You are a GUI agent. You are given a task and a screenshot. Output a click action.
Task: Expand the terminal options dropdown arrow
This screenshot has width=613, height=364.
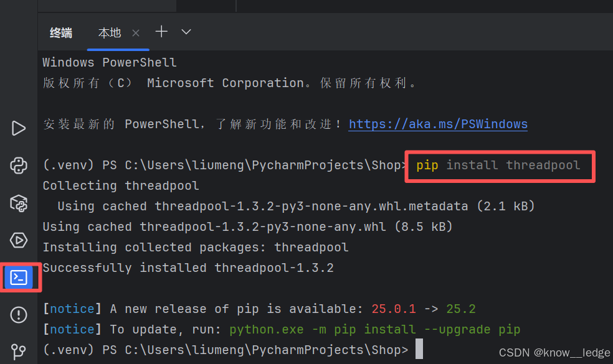point(186,32)
